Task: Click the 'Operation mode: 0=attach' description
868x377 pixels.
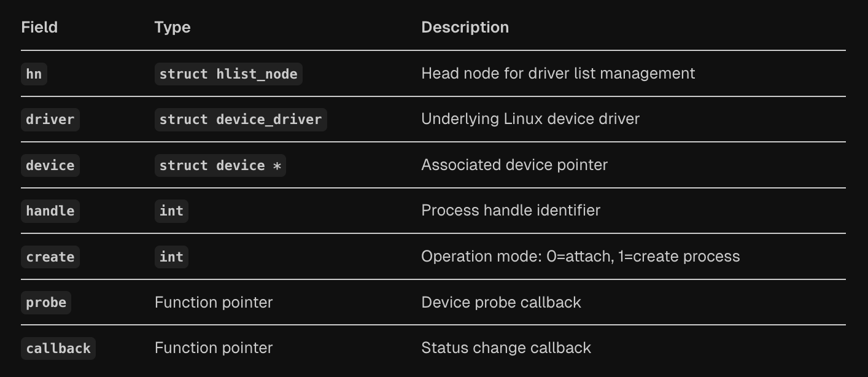Action: point(580,257)
